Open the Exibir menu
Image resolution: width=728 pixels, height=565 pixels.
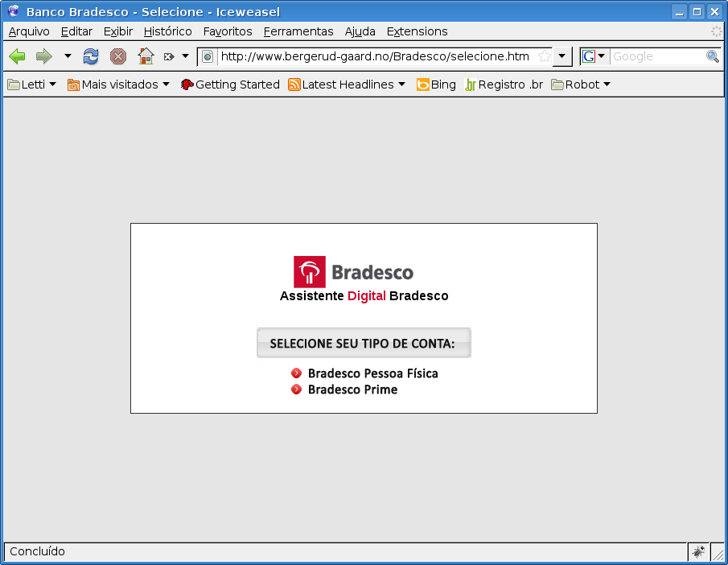[x=118, y=31]
